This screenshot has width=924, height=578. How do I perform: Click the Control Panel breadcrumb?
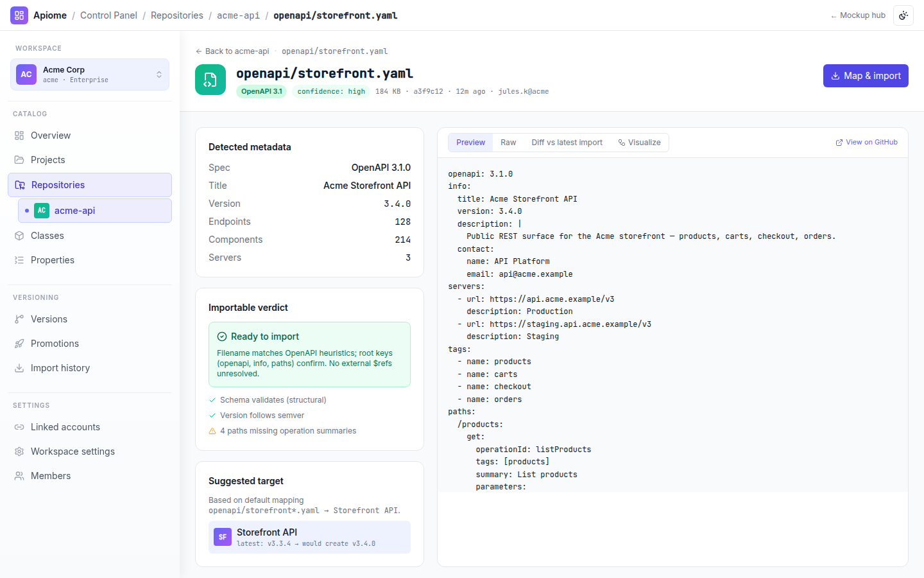pos(108,15)
